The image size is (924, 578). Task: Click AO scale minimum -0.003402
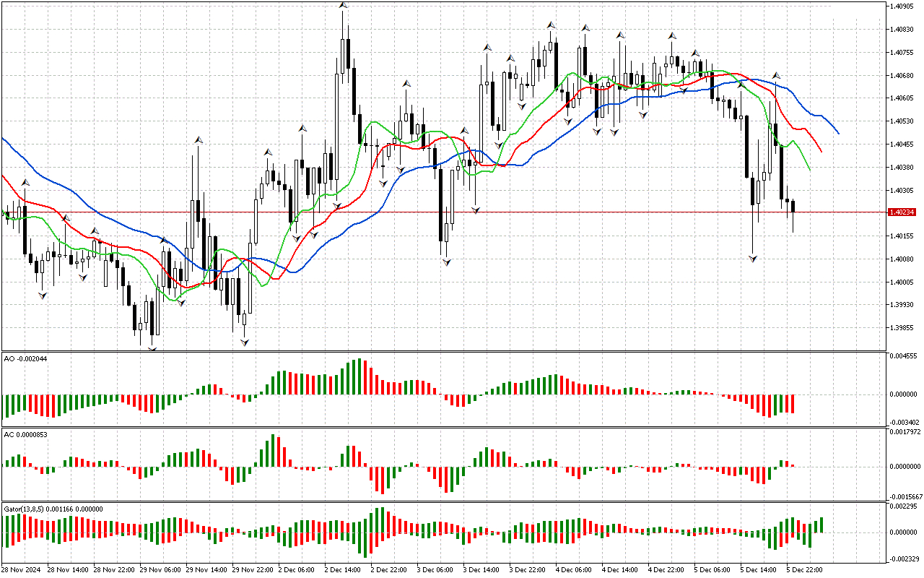tap(903, 422)
